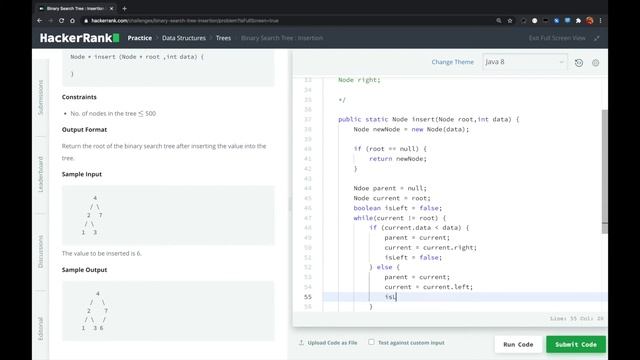This screenshot has height=360, width=640.
Task: Click Exit Full Screen View
Action: pos(557,38)
